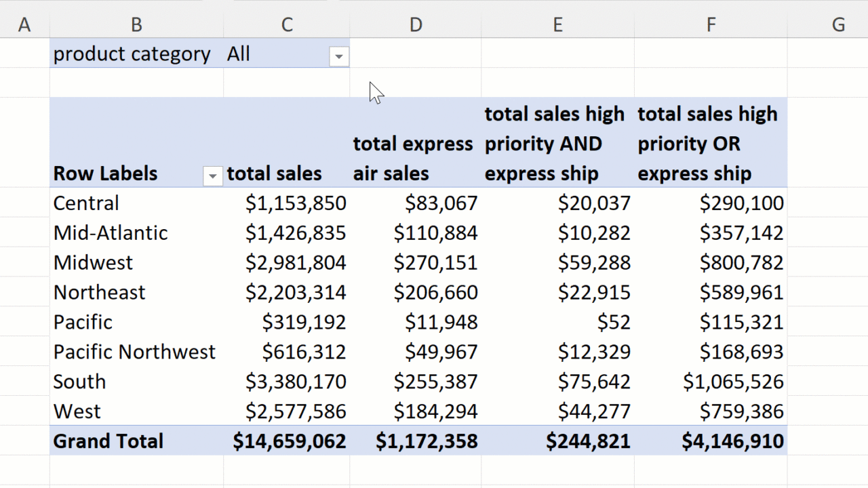Click the total express air sales header

tap(413, 159)
